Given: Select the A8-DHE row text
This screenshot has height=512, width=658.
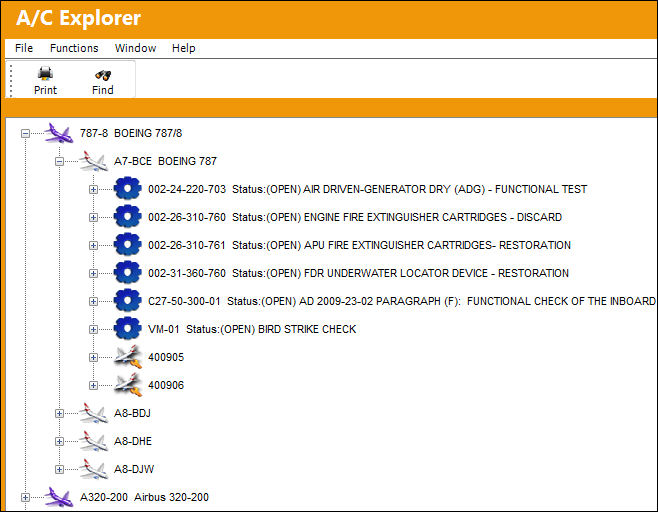Looking at the screenshot, I should [x=133, y=441].
